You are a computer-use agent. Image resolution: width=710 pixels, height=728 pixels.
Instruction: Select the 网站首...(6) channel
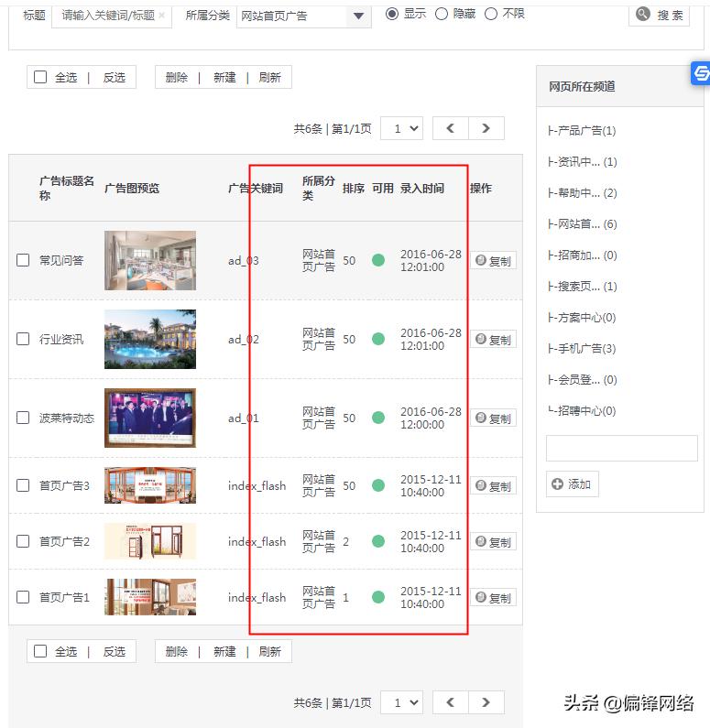(x=583, y=224)
